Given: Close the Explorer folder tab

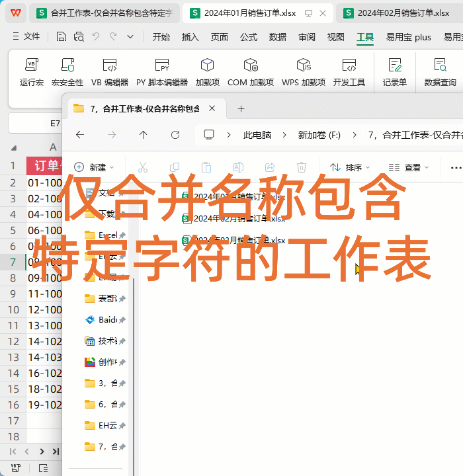Looking at the screenshot, I should click(x=212, y=108).
